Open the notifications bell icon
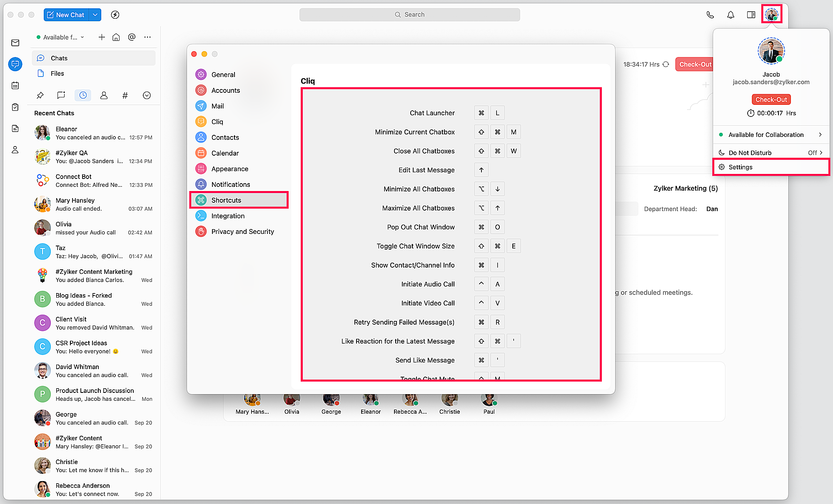The width and height of the screenshot is (833, 504). tap(731, 15)
